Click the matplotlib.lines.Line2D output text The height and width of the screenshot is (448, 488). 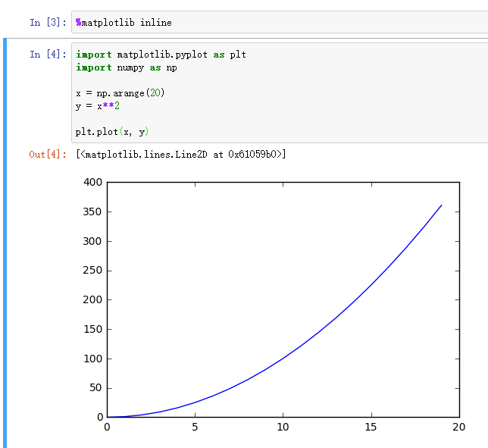180,155
